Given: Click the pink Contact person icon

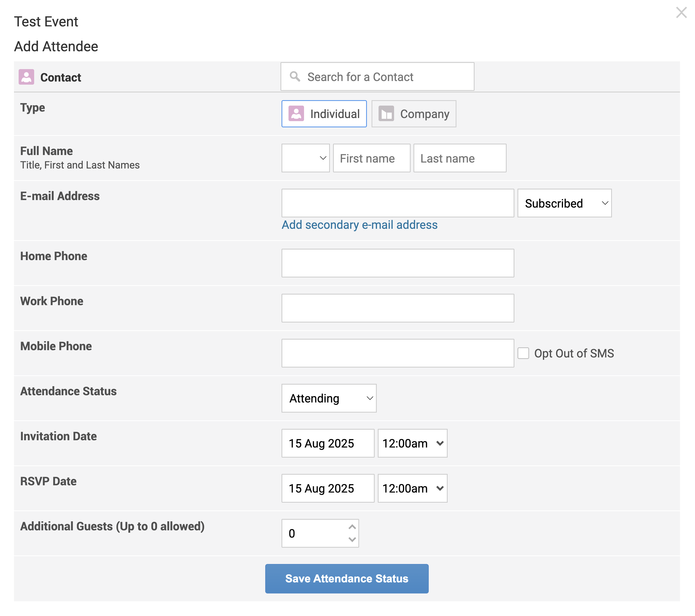Looking at the screenshot, I should (x=26, y=77).
